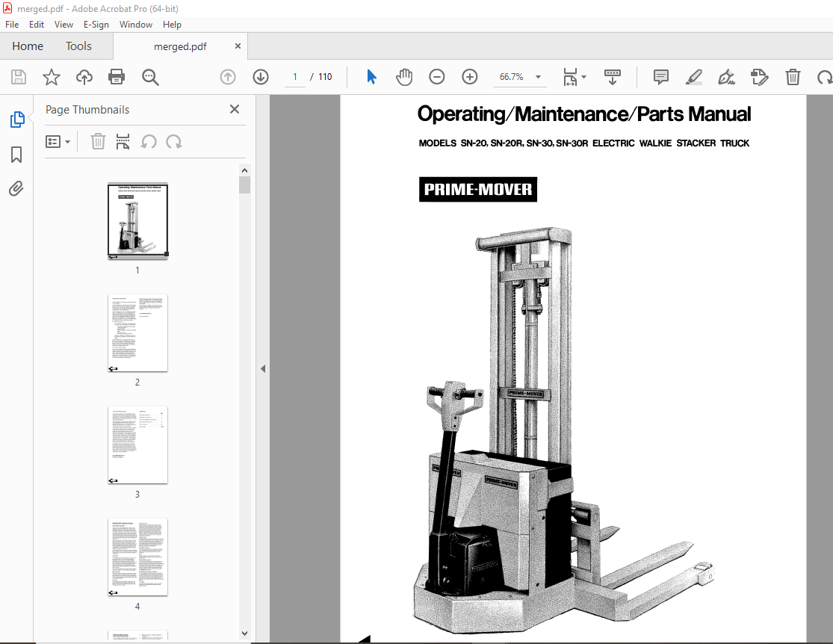Select the page 3 thumbnail
Image resolution: width=833 pixels, height=644 pixels.
137,445
